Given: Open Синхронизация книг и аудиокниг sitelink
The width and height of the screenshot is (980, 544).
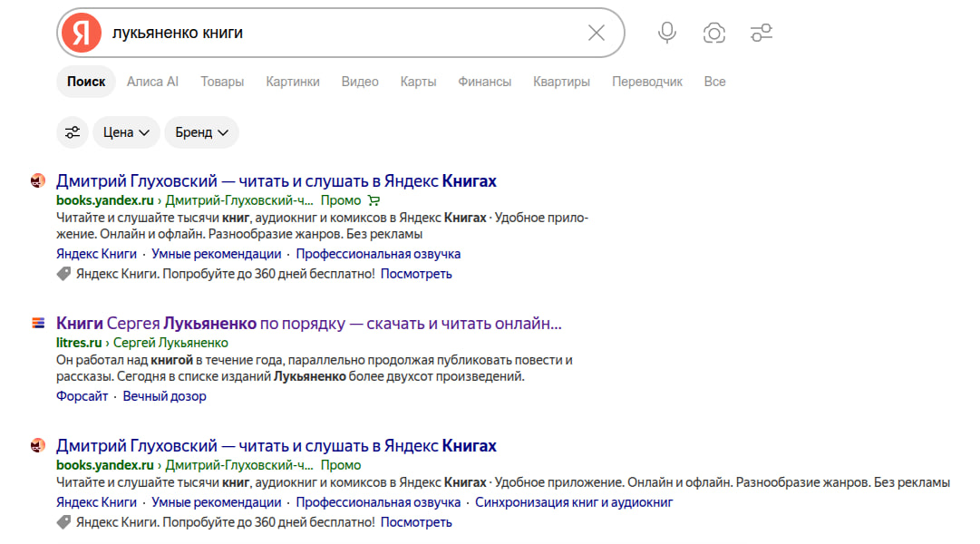Looking at the screenshot, I should point(574,502).
